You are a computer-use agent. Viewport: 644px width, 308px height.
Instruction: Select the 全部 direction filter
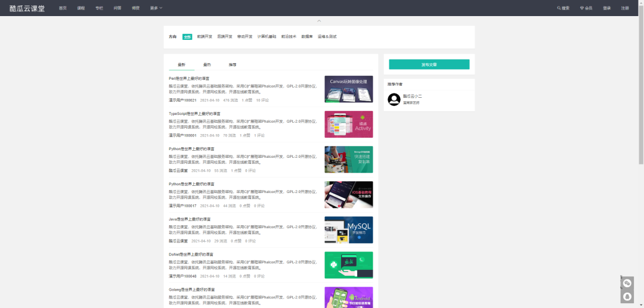coord(187,37)
